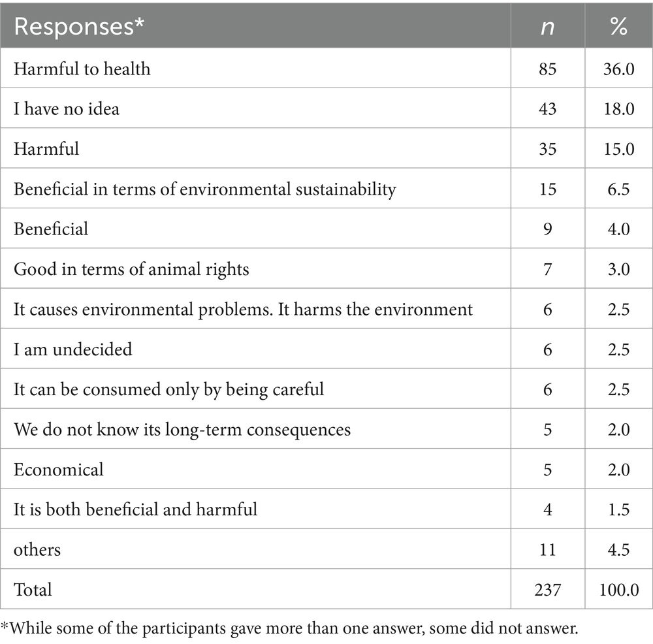Viewport: 653px width, 644px height.
Task: Click "It can be consumed only by being careful"
Action: point(168,389)
